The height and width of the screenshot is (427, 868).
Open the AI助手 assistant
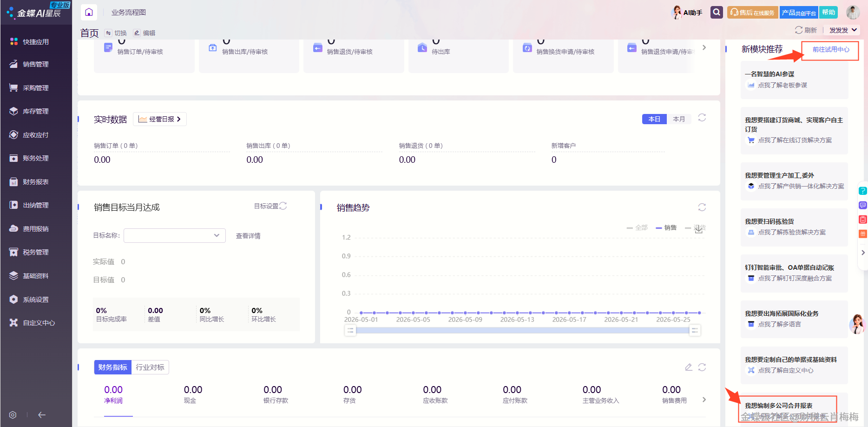pyautogui.click(x=687, y=13)
